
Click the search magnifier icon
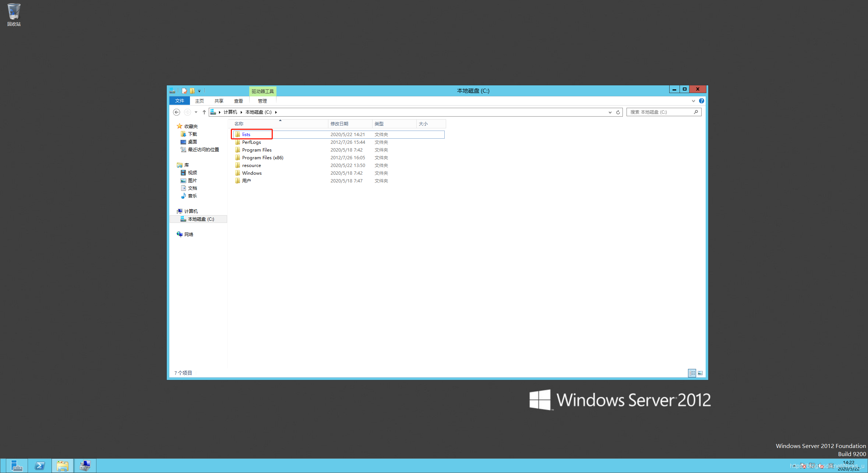[696, 112]
